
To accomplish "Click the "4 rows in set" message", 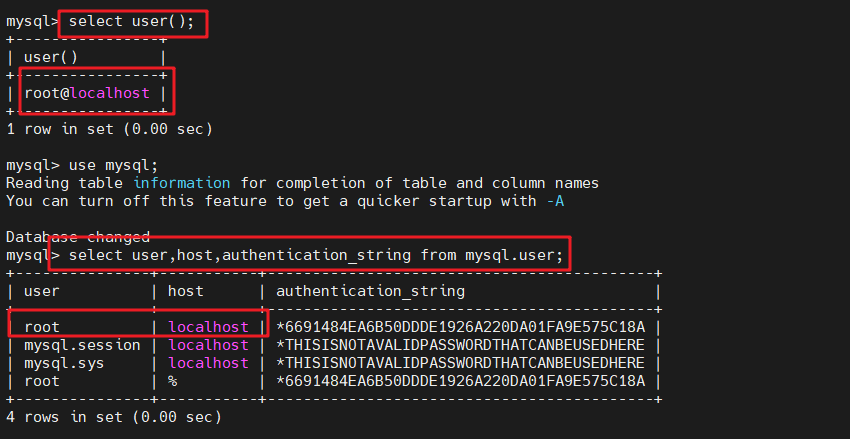I will (113, 417).
